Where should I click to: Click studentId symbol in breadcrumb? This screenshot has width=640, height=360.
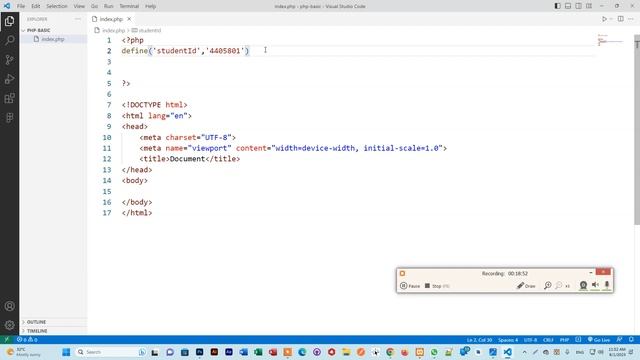click(150, 30)
